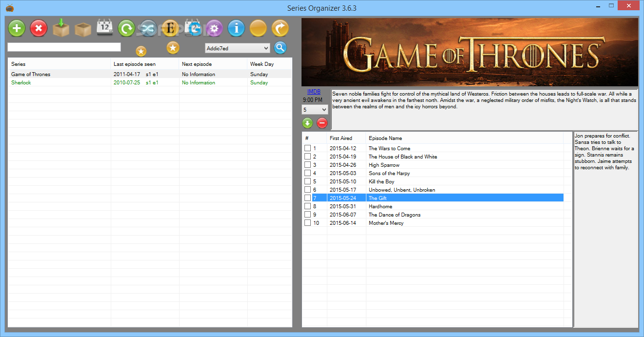Click the series search text field
This screenshot has height=337, width=644.
coord(64,47)
